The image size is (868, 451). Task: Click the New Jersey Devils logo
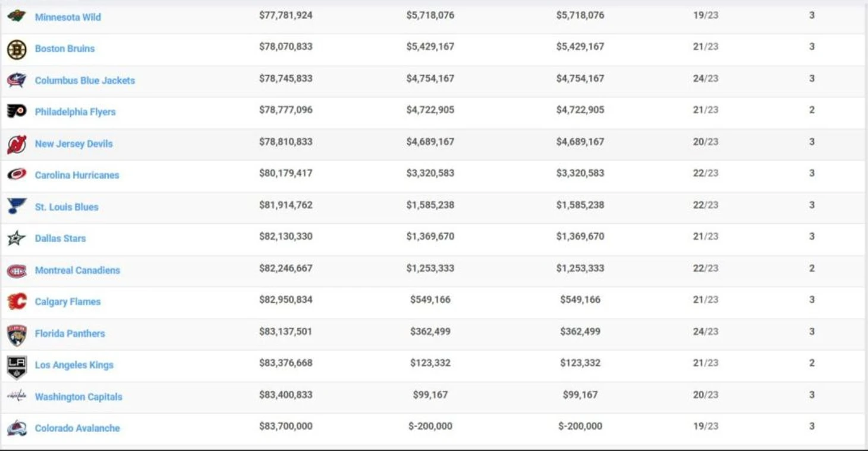[x=17, y=144]
